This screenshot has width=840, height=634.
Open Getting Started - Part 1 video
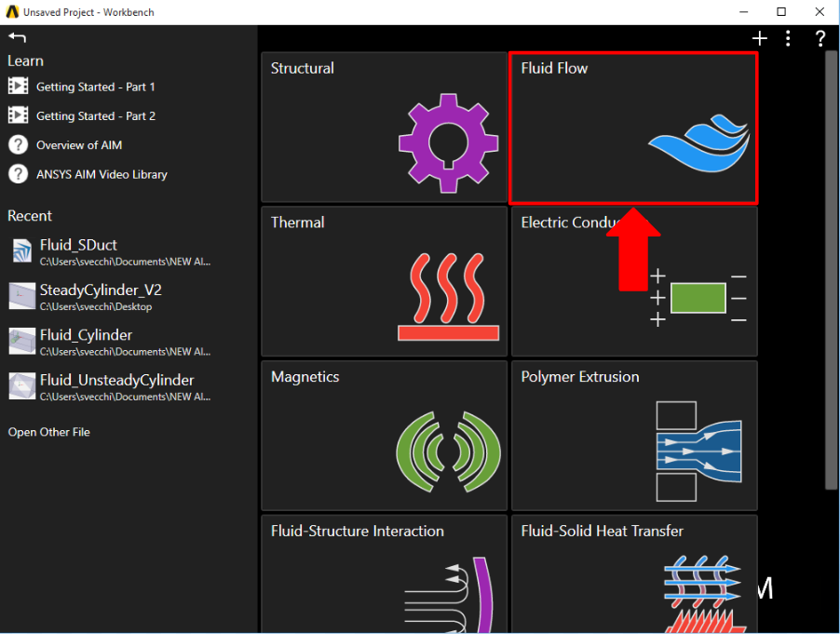pos(95,87)
